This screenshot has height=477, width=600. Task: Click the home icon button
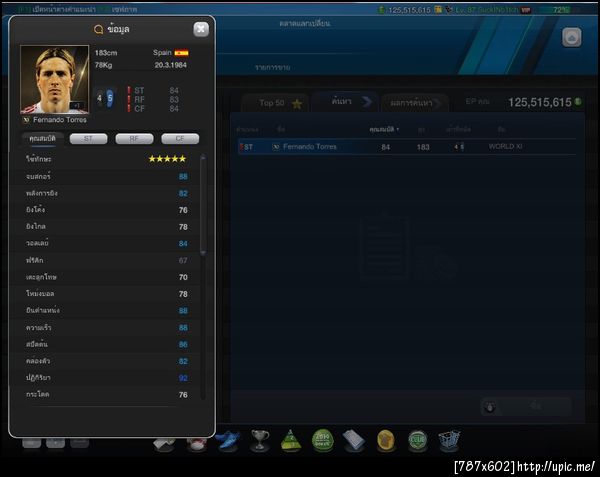point(572,37)
